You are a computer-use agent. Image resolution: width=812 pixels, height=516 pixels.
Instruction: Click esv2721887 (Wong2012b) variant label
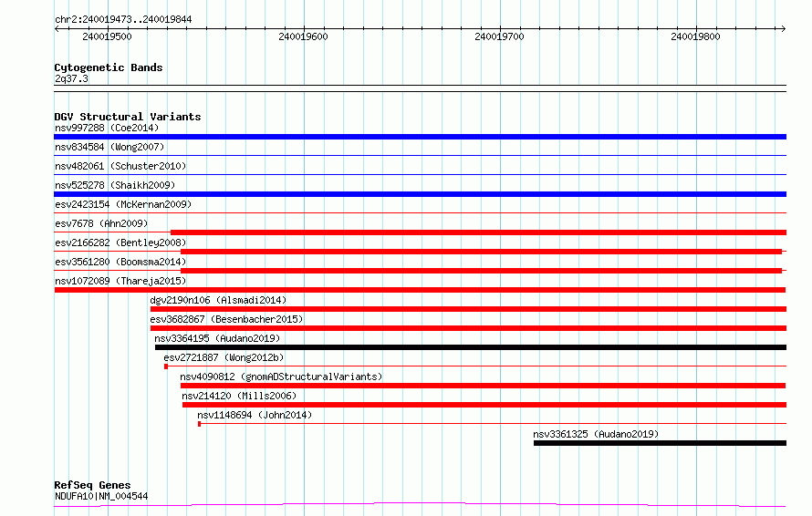pos(224,357)
